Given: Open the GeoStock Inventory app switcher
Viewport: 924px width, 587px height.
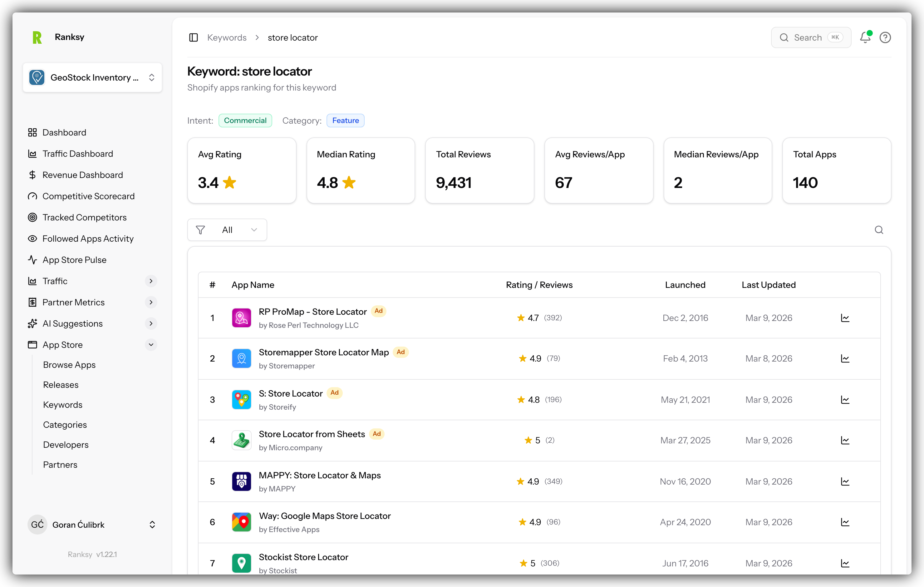Looking at the screenshot, I should [x=92, y=77].
